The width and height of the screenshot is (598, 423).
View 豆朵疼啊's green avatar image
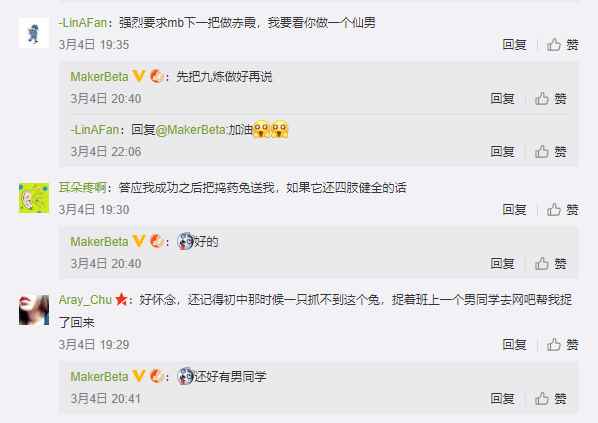(34, 198)
